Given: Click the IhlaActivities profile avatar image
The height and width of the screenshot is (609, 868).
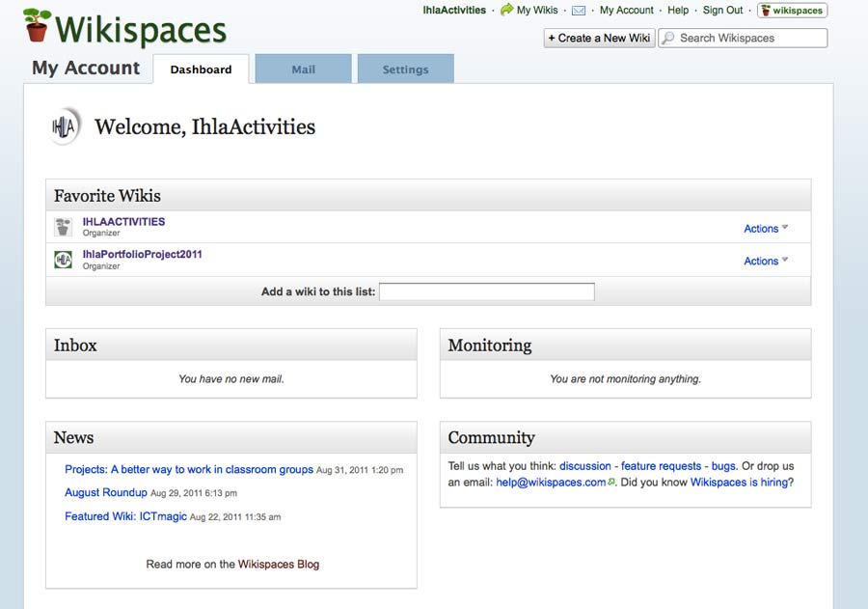Looking at the screenshot, I should point(64,128).
